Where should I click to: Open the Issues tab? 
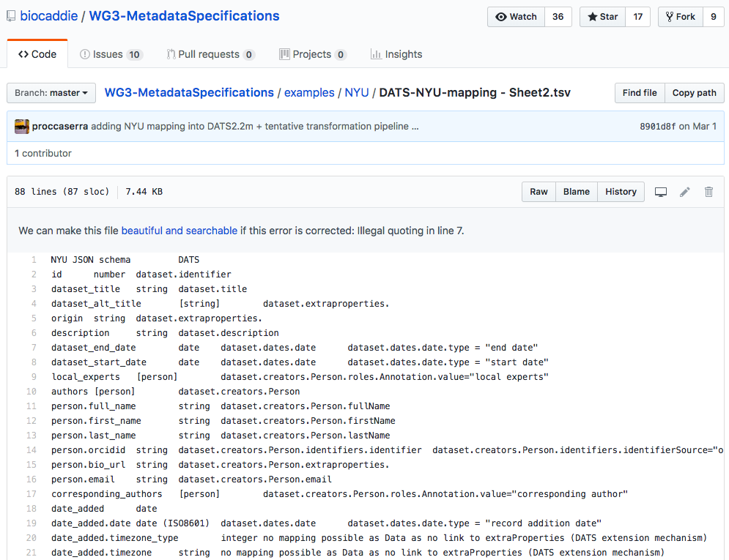111,54
